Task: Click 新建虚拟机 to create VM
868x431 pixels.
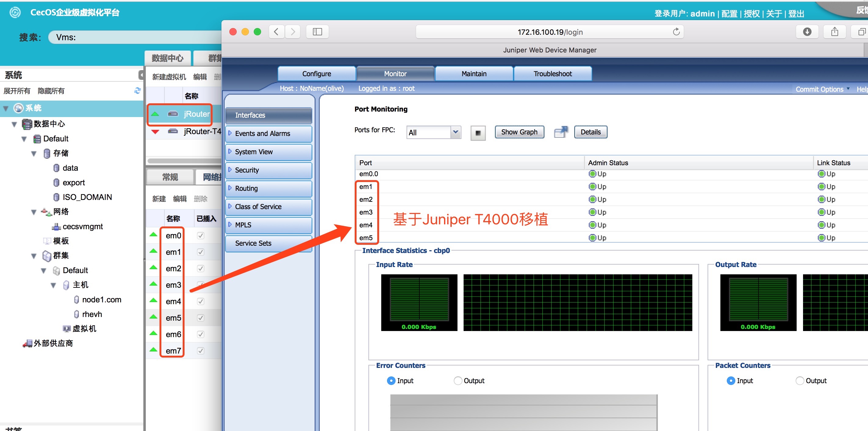Action: point(169,77)
